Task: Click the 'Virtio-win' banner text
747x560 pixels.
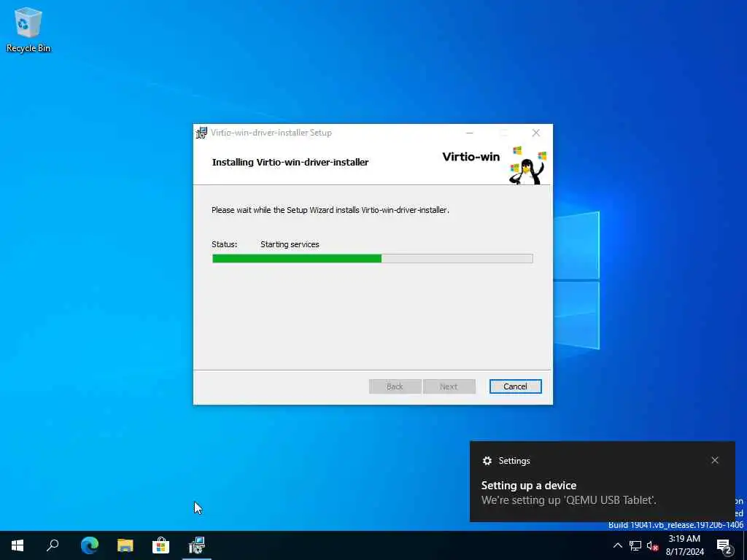Action: (x=471, y=157)
